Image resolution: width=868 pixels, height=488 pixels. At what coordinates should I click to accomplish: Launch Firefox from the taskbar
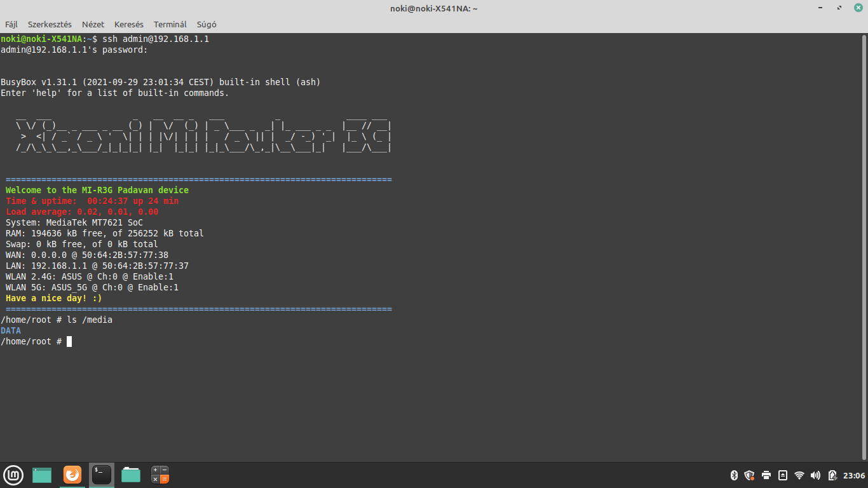[72, 475]
